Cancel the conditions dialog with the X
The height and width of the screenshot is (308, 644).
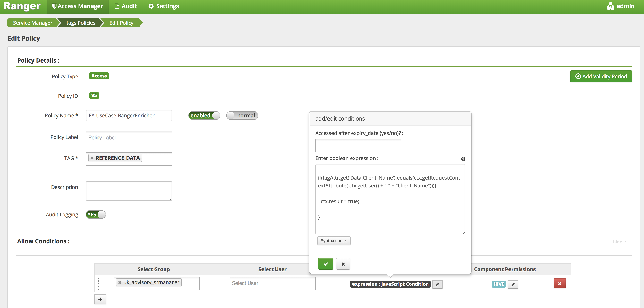pos(343,264)
